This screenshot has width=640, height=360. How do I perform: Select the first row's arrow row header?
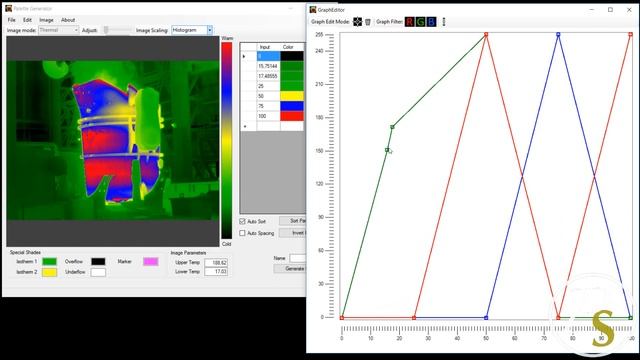pyautogui.click(x=248, y=56)
